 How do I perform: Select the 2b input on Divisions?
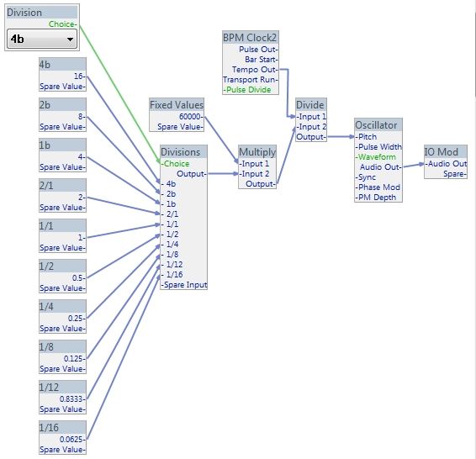tap(168, 194)
